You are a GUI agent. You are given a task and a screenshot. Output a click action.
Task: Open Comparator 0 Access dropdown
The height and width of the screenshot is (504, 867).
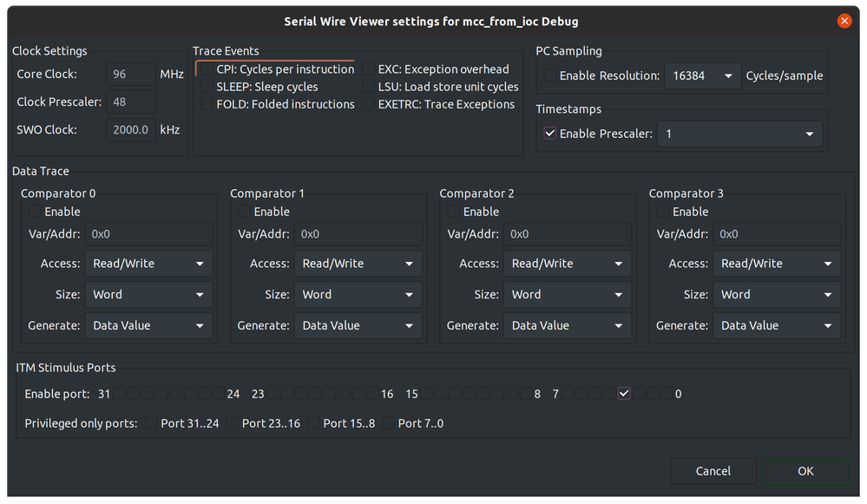(x=148, y=264)
